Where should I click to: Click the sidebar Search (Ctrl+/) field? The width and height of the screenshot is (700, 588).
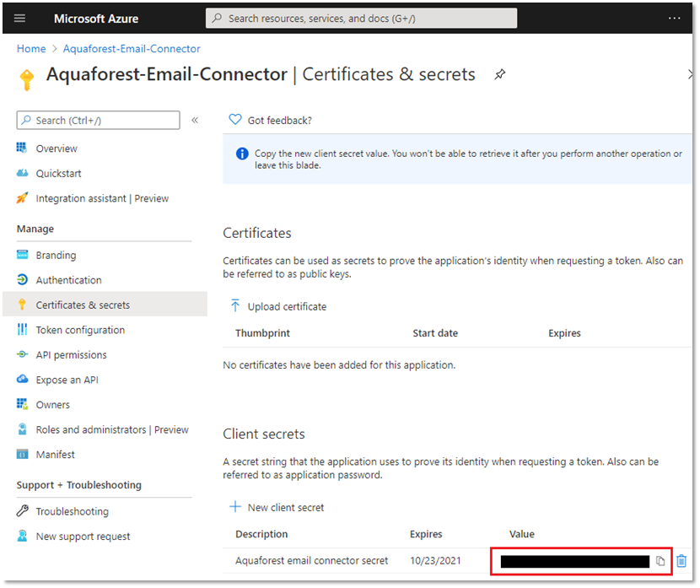(99, 121)
